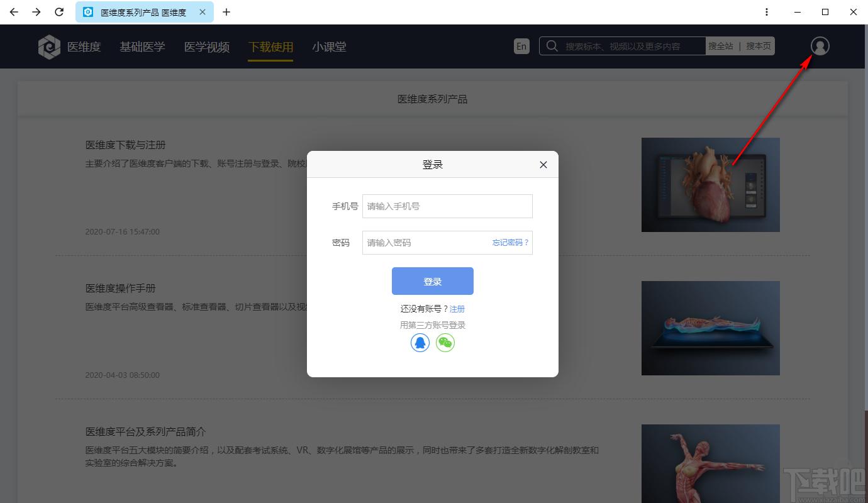Image resolution: width=868 pixels, height=503 pixels.
Task: Switch language with the En button
Action: click(521, 47)
